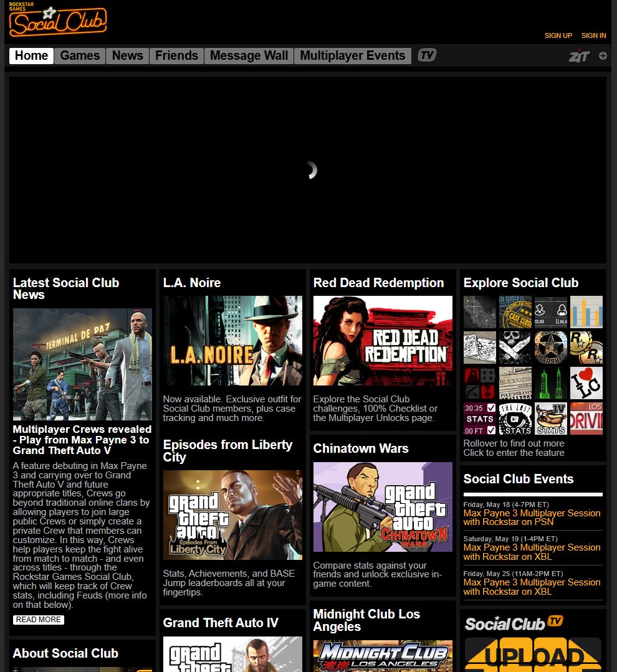This screenshot has height=672, width=617.
Task: Click 'Stats, Achievements, and BASE Jump' description
Action: coord(229,583)
